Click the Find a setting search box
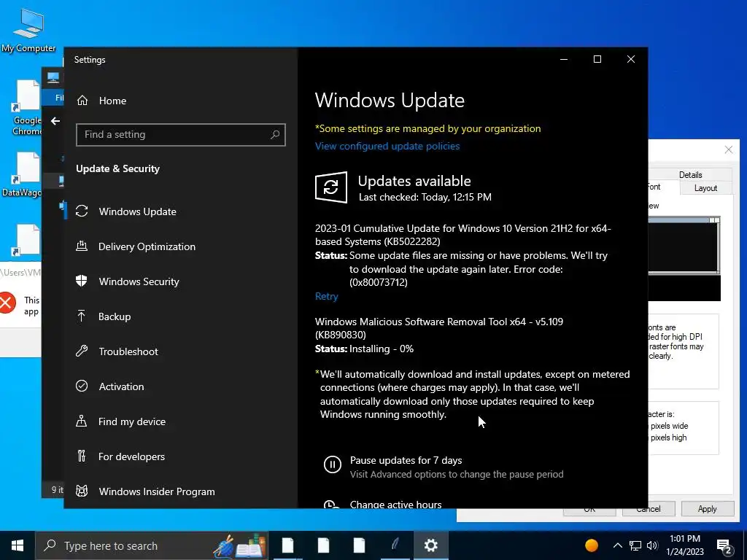 (181, 135)
